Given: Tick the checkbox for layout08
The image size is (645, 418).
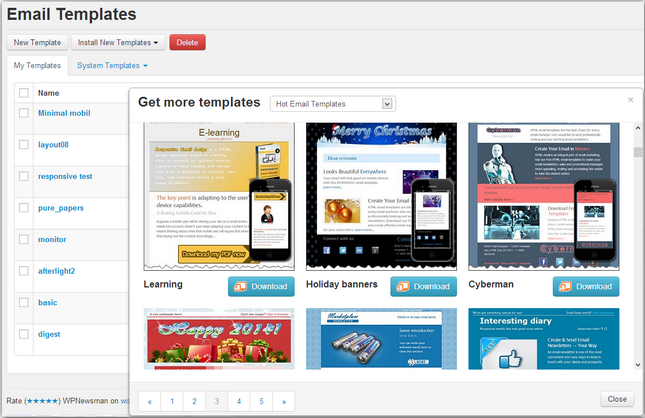Looking at the screenshot, I should pos(23,145).
